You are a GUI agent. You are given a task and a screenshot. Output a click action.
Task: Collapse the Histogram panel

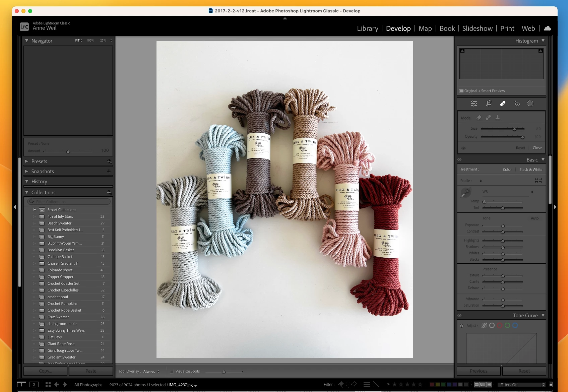point(543,41)
